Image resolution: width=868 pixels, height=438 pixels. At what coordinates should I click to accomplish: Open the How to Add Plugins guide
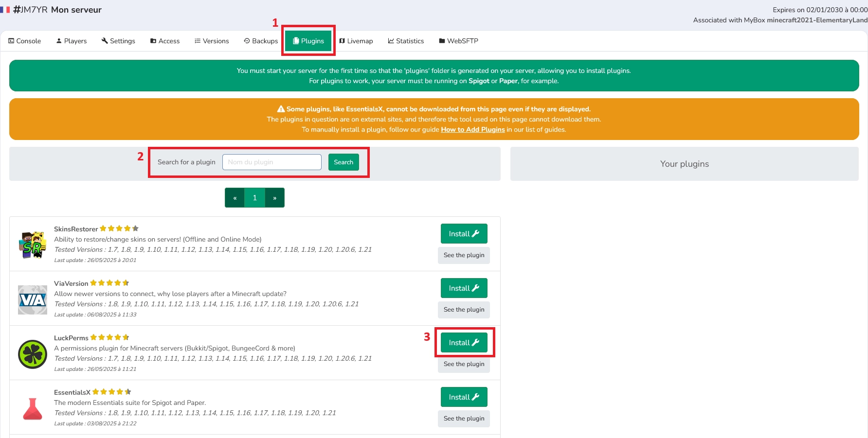coord(472,129)
